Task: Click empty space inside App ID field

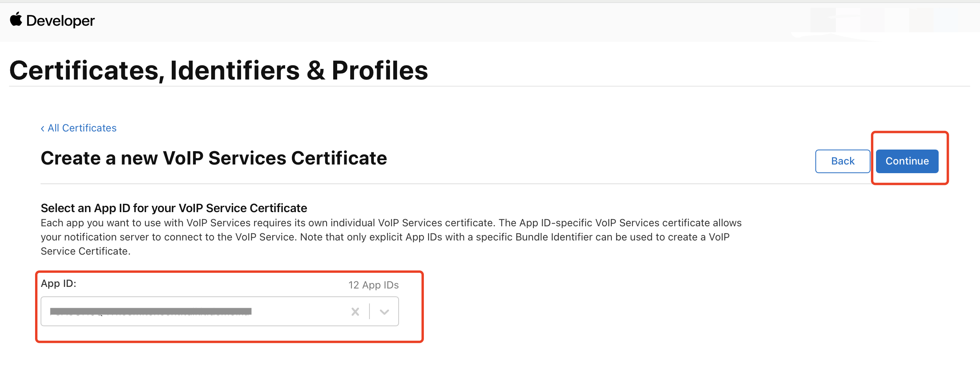Action: click(299, 312)
